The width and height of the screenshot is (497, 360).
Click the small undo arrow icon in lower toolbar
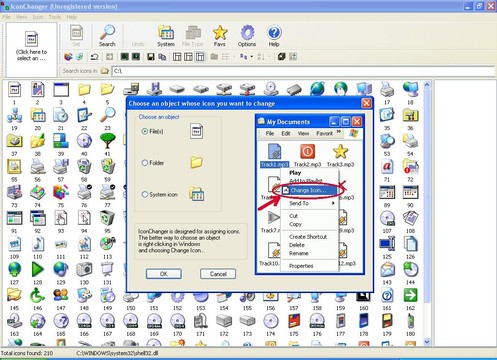pyautogui.click(x=94, y=57)
